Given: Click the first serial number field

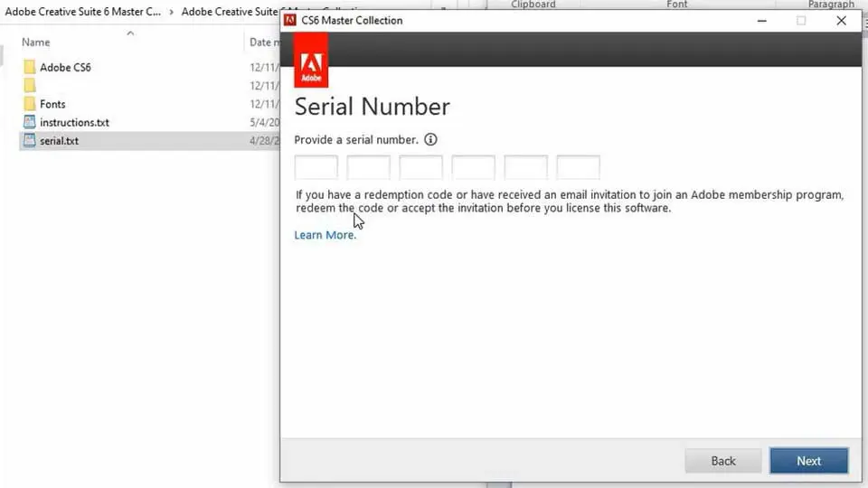Looking at the screenshot, I should 316,167.
